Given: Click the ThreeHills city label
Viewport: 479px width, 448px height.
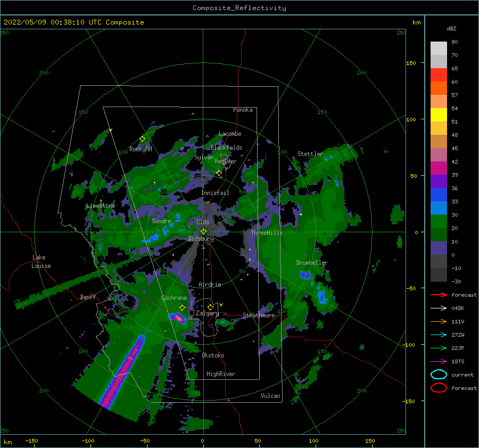Looking at the screenshot, I should 267,233.
